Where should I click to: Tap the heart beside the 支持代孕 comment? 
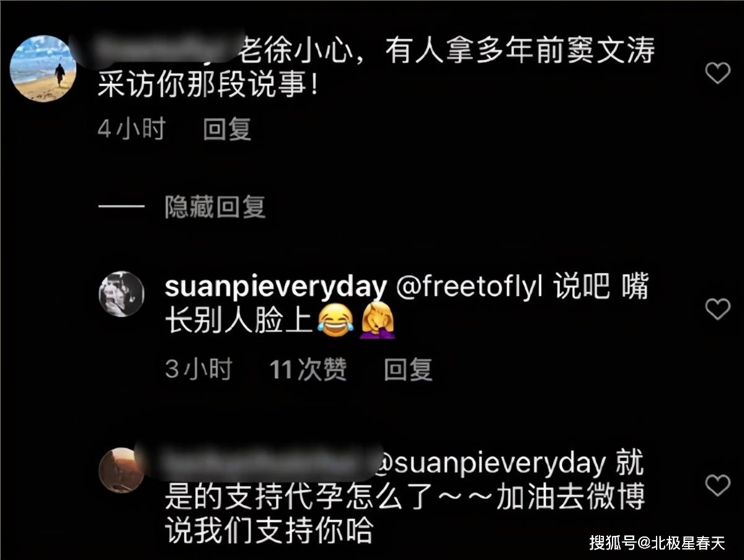[x=718, y=485]
